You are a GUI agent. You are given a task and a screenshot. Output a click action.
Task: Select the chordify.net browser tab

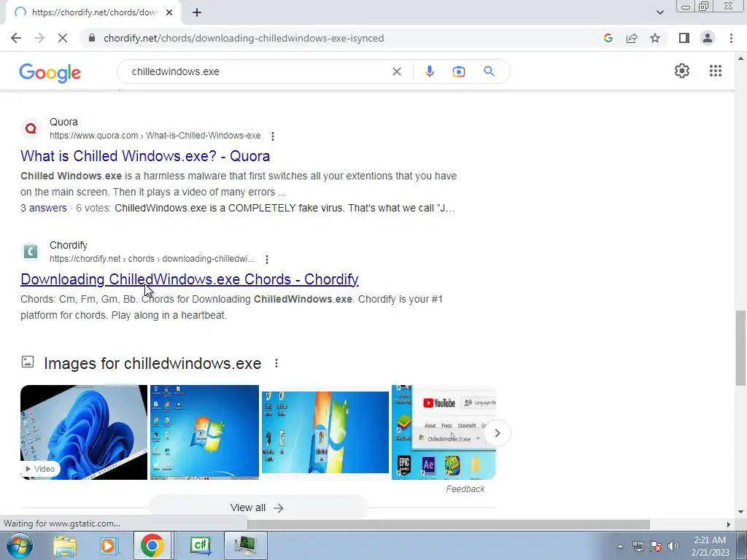coord(93,12)
